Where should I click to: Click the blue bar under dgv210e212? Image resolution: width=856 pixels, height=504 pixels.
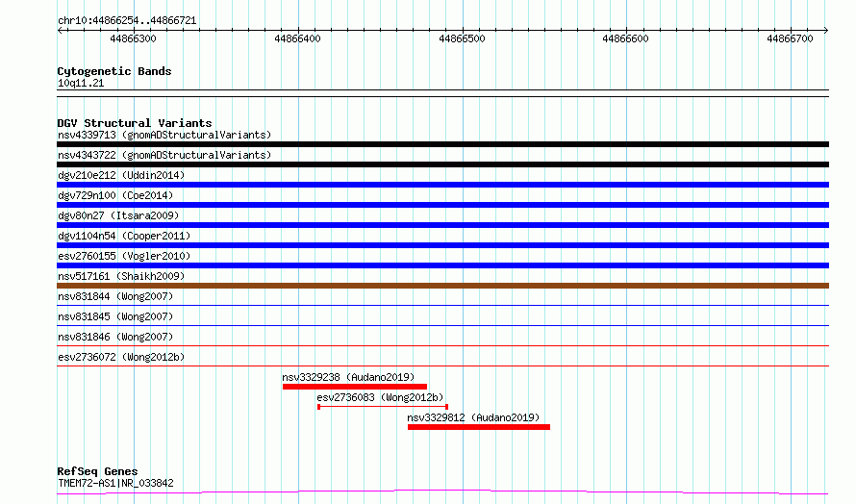(x=442, y=185)
